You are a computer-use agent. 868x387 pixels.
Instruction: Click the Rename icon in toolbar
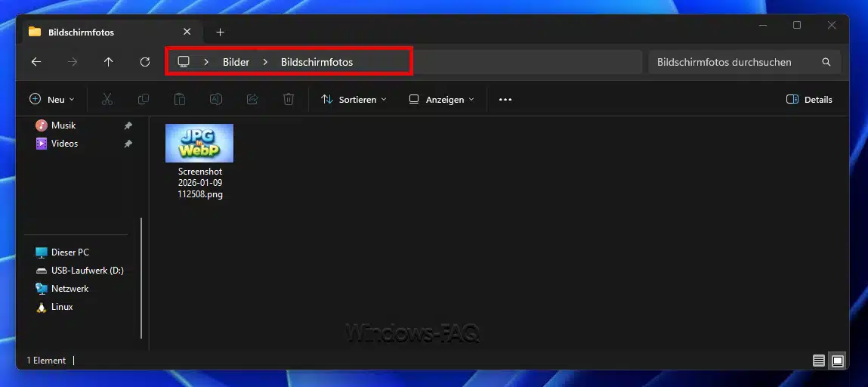click(x=216, y=99)
